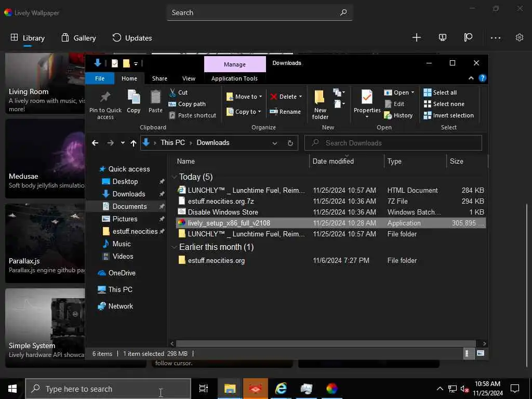This screenshot has width=532, height=399.
Task: Open Delete dropdown arrow
Action: (300, 97)
